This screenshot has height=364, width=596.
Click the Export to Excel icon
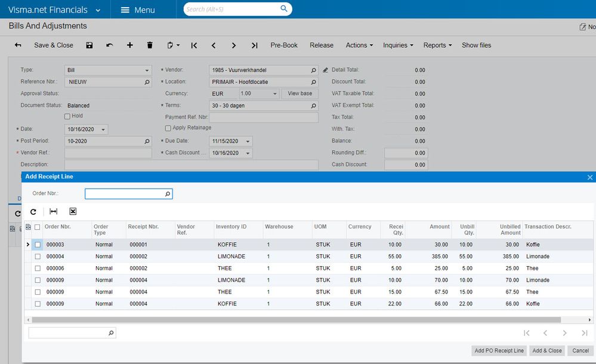pos(73,212)
